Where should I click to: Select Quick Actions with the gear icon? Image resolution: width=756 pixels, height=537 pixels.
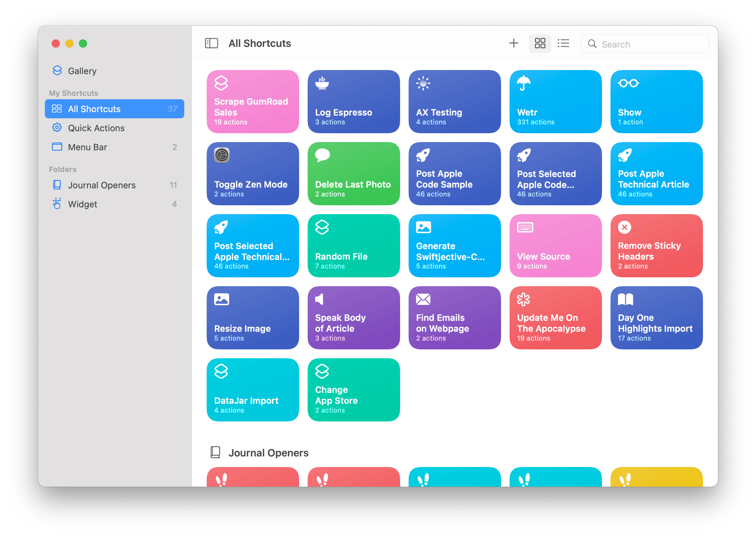[x=96, y=128]
